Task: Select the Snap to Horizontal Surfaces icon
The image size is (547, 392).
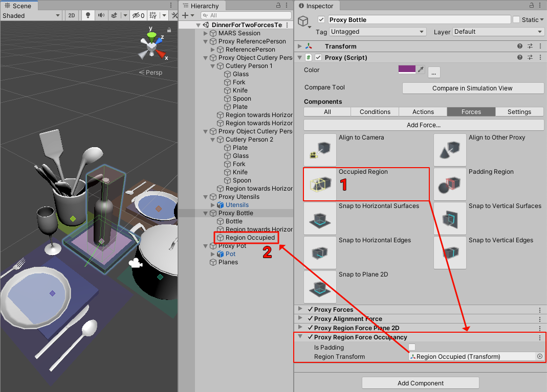Action: [x=320, y=218]
